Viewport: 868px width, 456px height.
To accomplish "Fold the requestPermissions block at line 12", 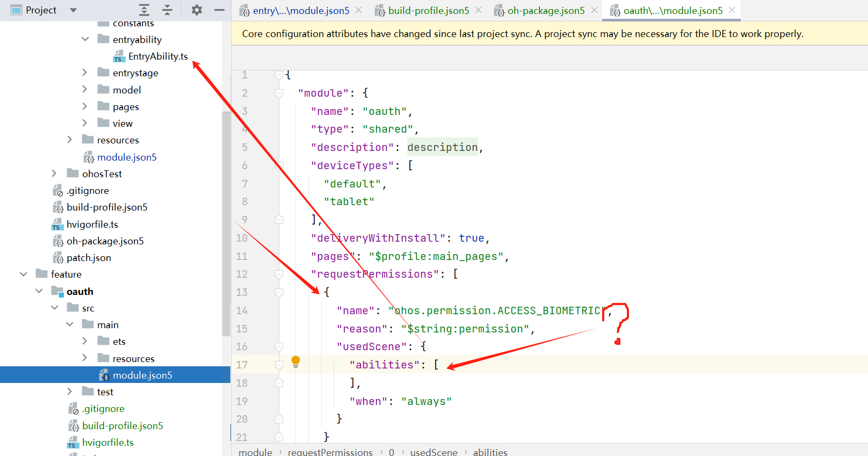I will point(279,274).
